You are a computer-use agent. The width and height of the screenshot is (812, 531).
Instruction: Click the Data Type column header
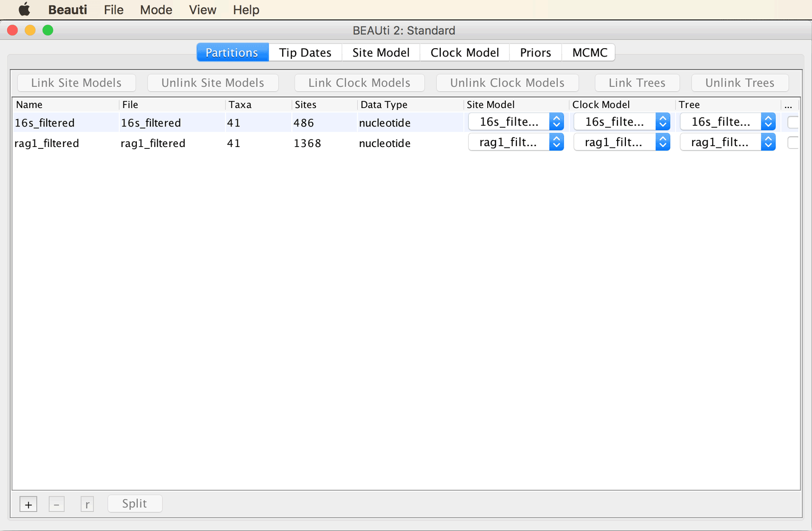coord(410,104)
